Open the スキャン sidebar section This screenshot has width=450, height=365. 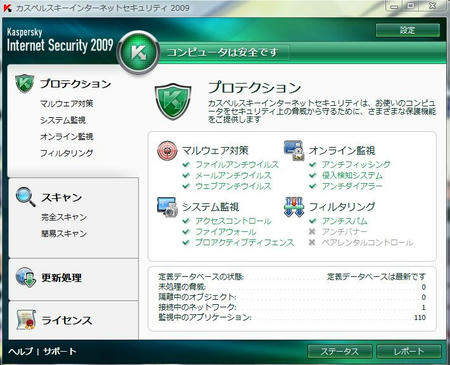tap(62, 197)
